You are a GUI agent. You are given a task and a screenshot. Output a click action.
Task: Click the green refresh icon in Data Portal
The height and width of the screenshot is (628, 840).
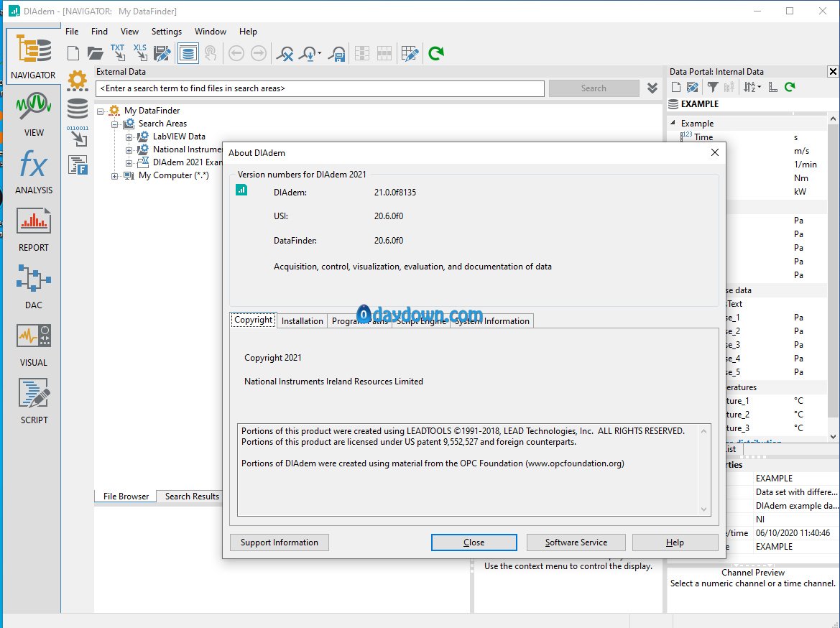click(x=790, y=87)
